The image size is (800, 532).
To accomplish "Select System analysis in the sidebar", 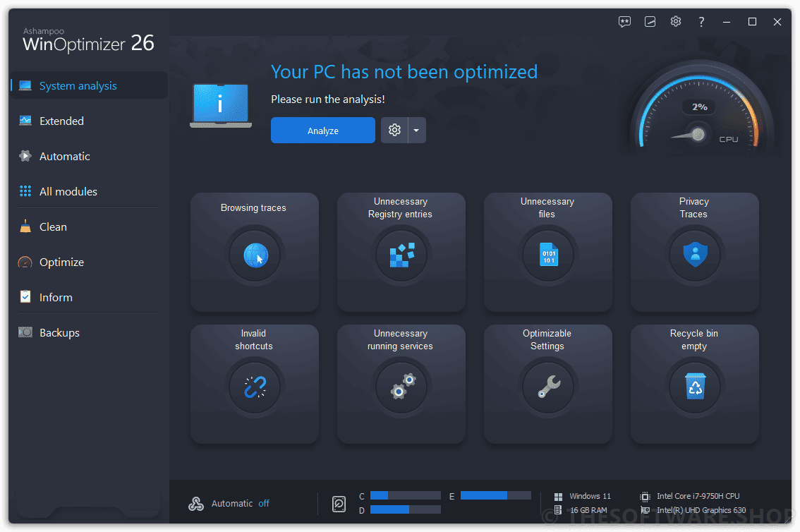I will (x=88, y=85).
